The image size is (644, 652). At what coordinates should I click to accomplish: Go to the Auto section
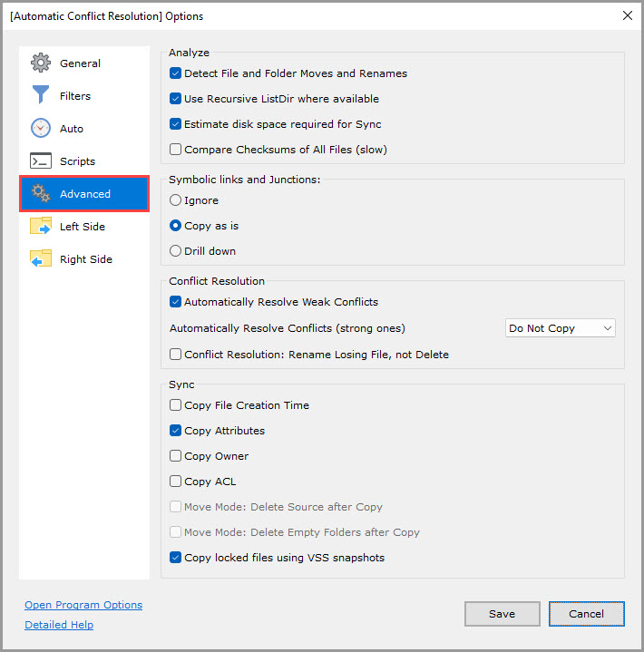tap(71, 129)
